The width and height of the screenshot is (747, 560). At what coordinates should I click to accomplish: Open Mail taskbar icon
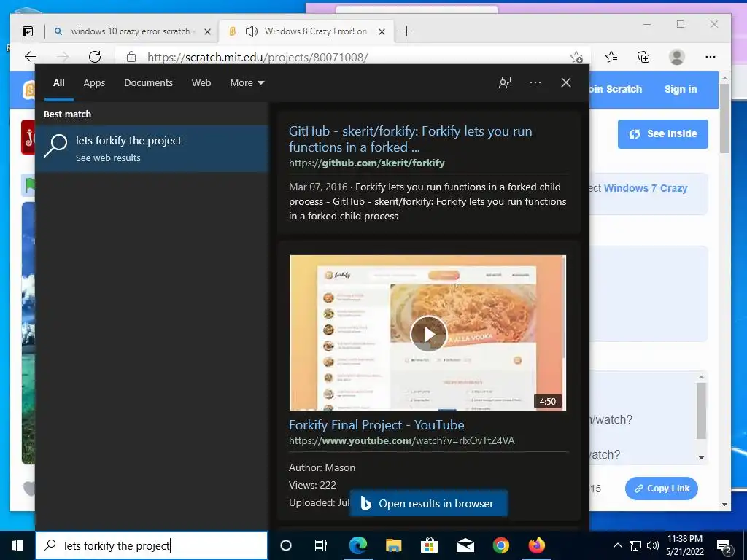[x=465, y=545]
